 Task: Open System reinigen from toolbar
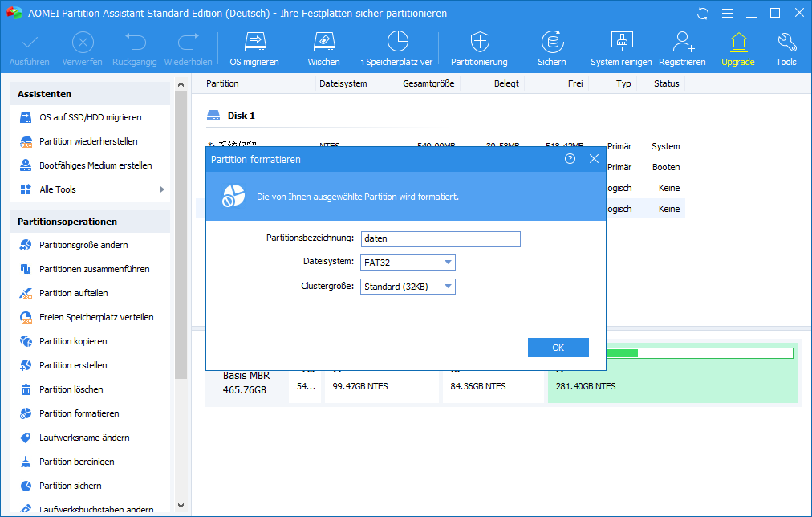[x=621, y=48]
